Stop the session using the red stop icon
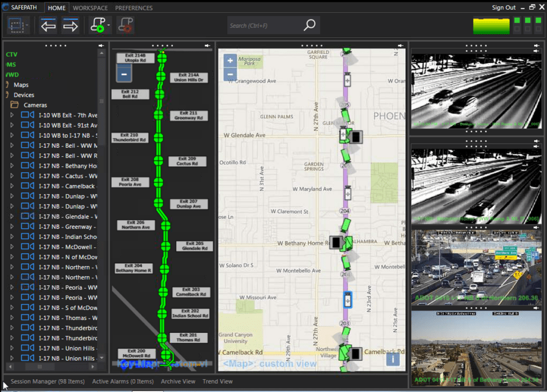The width and height of the screenshot is (547, 392). point(125,25)
